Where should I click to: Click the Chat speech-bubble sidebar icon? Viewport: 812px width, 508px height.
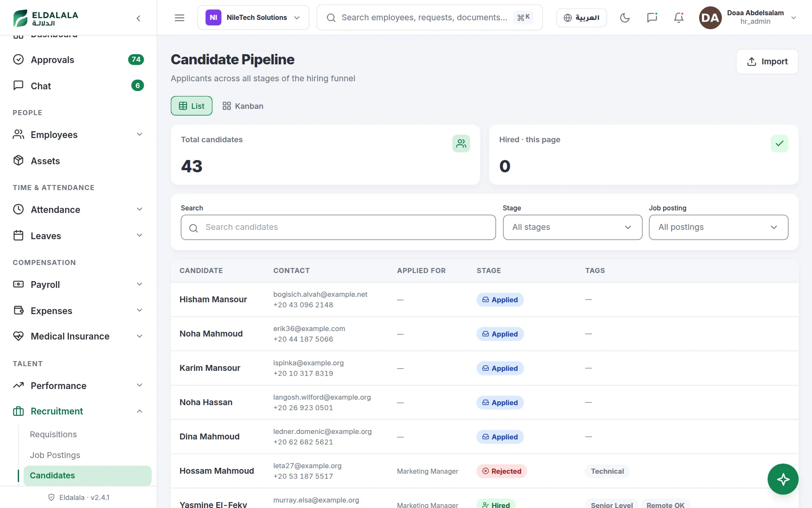click(18, 86)
